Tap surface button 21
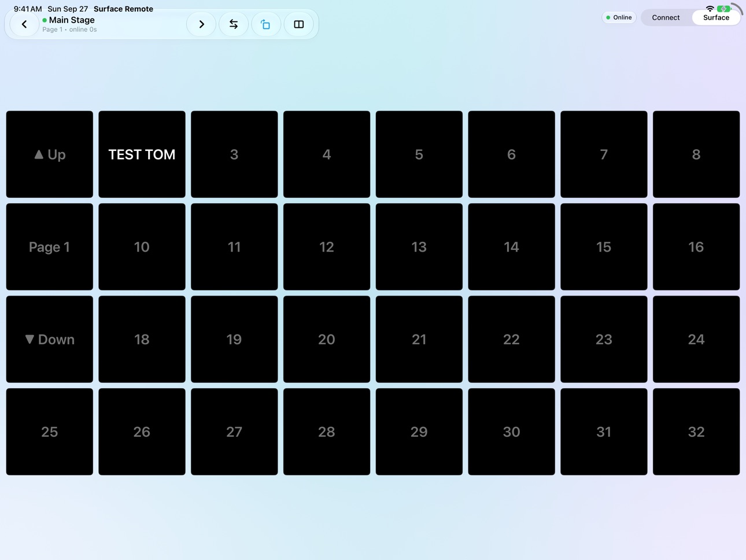 [x=419, y=340]
